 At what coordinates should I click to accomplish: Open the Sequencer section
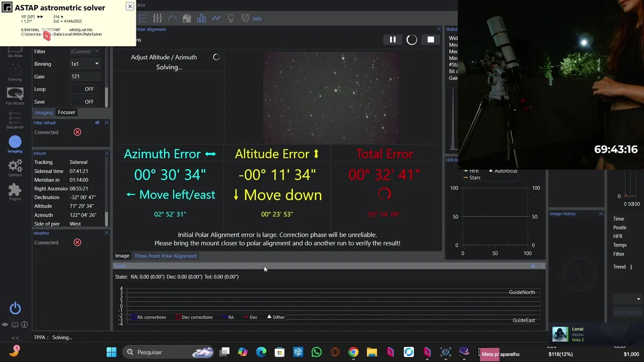pyautogui.click(x=15, y=121)
